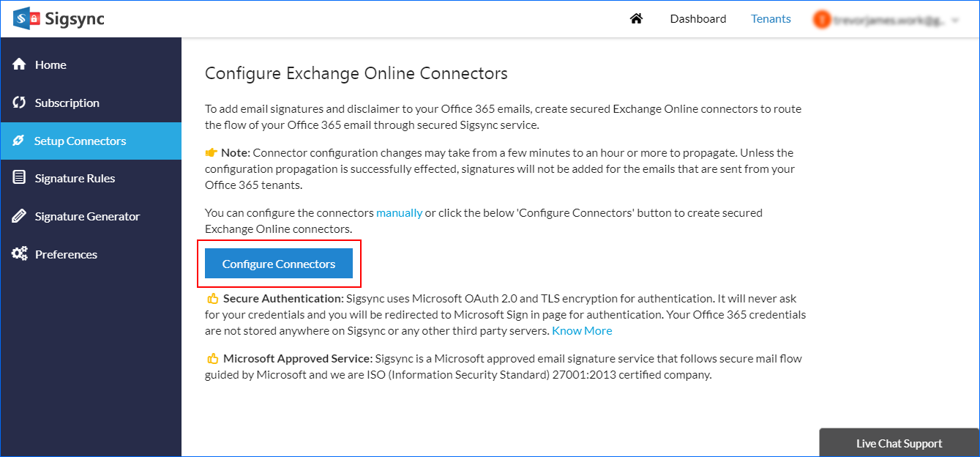Open Live Chat Support
Screen dimensions: 980x457
898,443
